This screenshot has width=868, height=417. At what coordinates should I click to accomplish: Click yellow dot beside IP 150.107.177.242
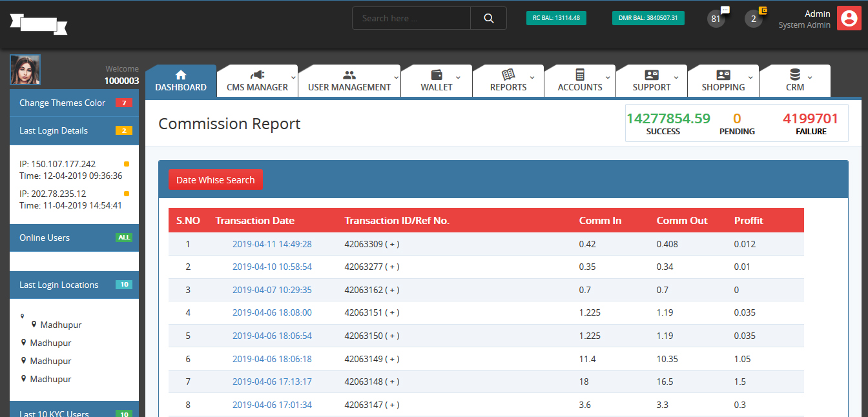click(127, 164)
